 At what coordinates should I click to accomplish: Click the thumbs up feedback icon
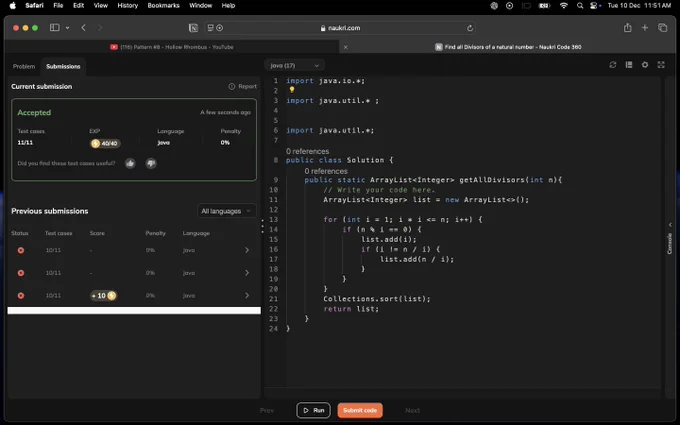[130, 163]
